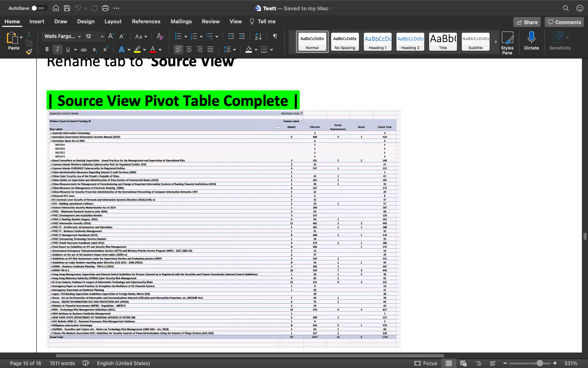Show or hide paragraph marks
This screenshot has width=588, height=368.
pyautogui.click(x=275, y=36)
